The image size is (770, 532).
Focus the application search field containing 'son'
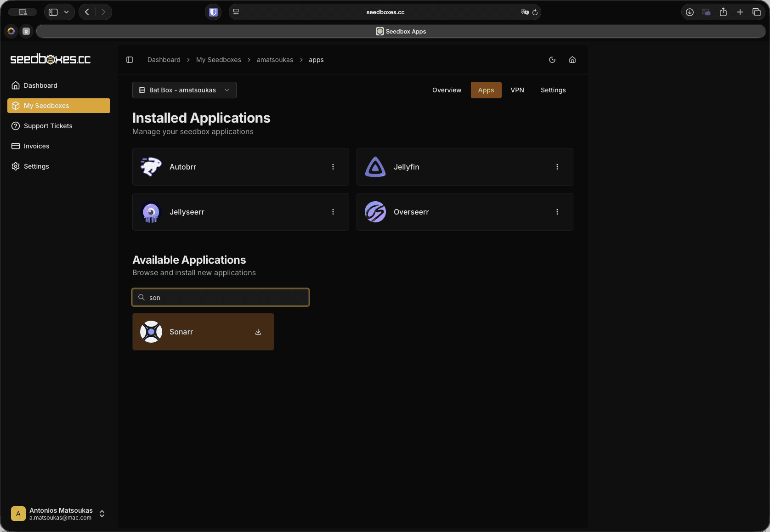click(x=221, y=297)
